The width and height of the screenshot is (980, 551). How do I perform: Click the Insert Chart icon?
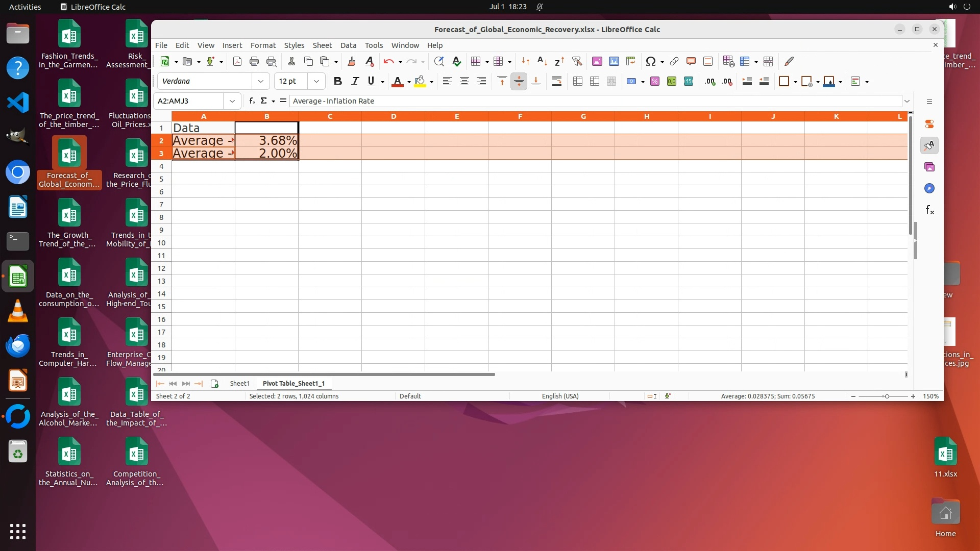point(614,62)
